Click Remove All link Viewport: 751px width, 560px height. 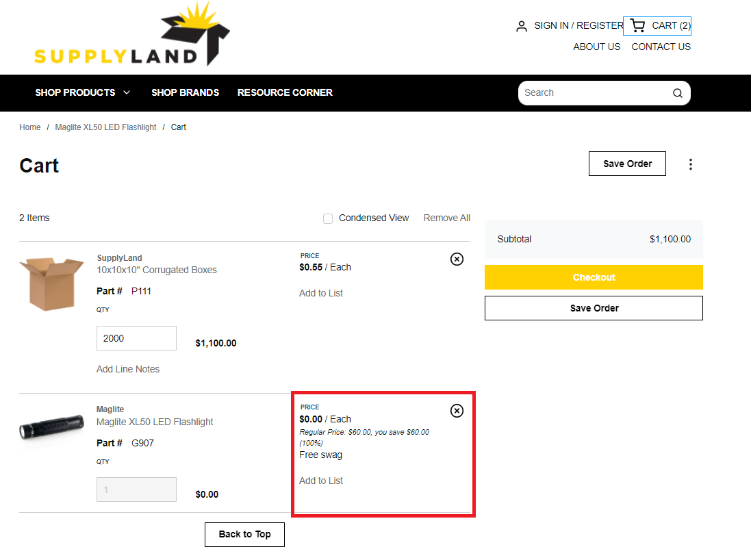click(446, 218)
